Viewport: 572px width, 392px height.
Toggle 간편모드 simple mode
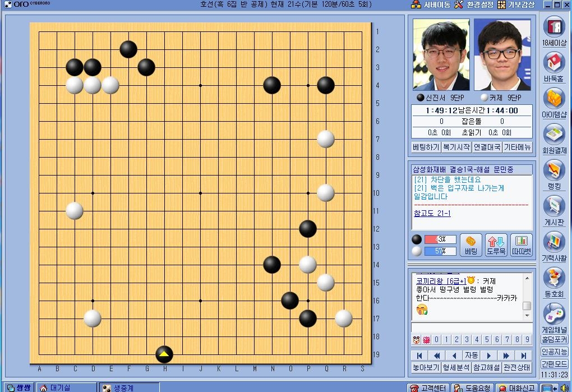[x=554, y=363]
